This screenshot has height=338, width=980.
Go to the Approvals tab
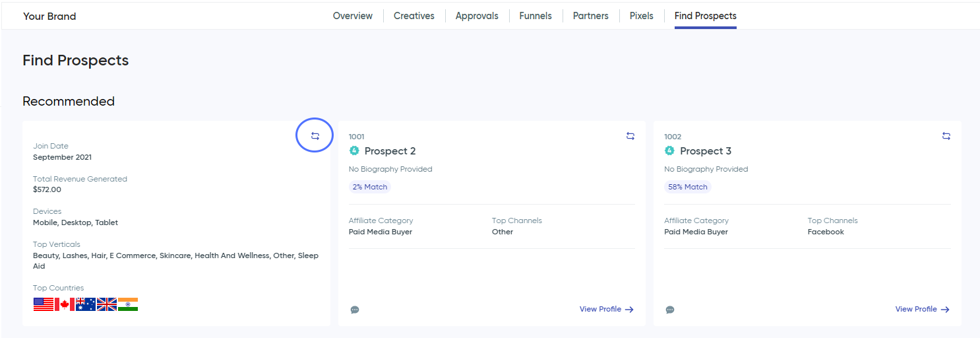coord(477,16)
